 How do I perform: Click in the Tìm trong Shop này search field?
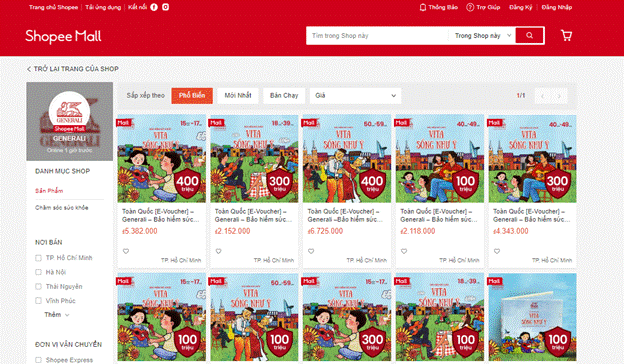(378, 35)
